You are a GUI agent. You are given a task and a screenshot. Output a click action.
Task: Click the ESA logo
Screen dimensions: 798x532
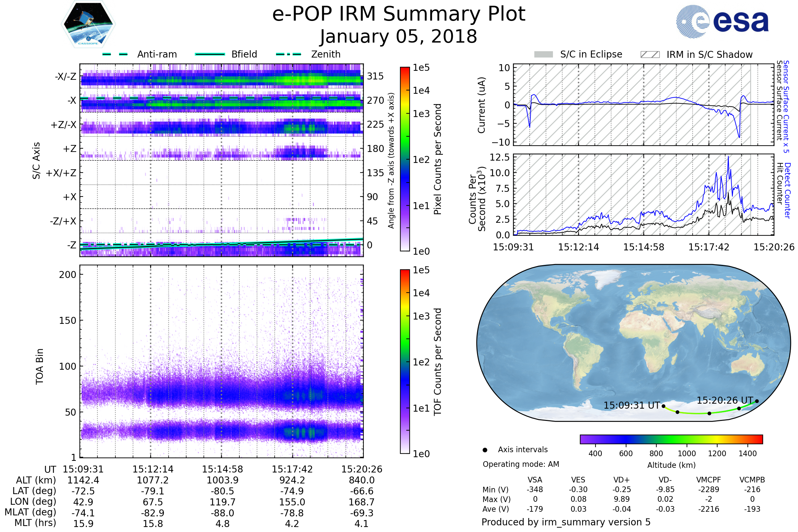(722, 21)
